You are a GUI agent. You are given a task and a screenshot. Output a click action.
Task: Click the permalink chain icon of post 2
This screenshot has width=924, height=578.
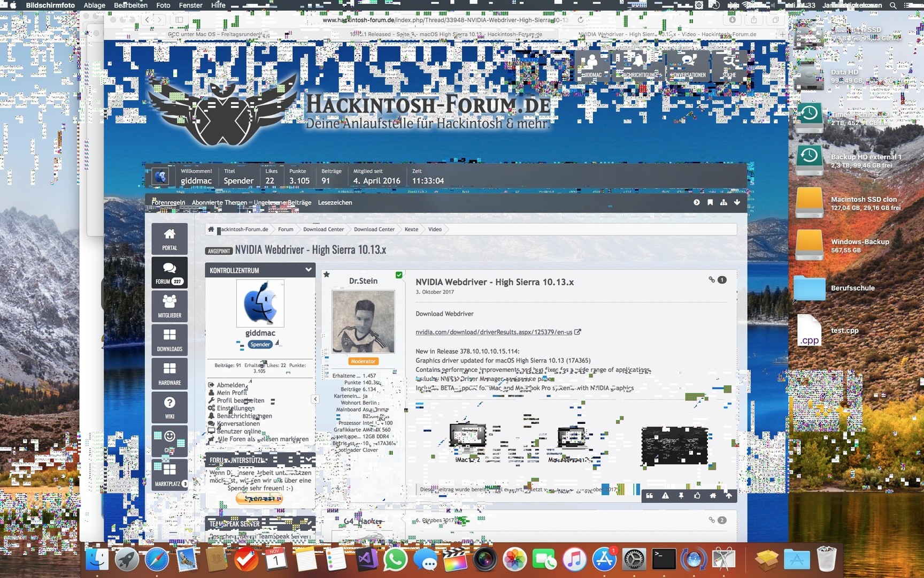[712, 520]
